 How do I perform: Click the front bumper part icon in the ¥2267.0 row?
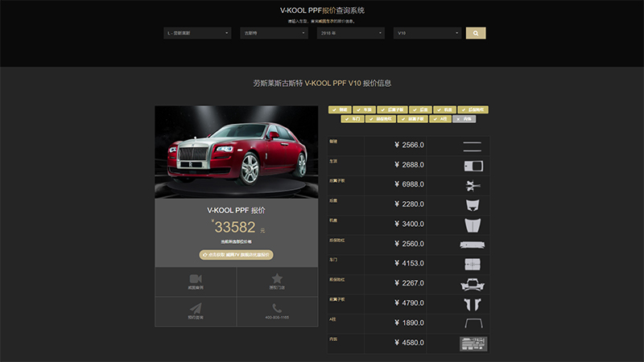(x=472, y=283)
